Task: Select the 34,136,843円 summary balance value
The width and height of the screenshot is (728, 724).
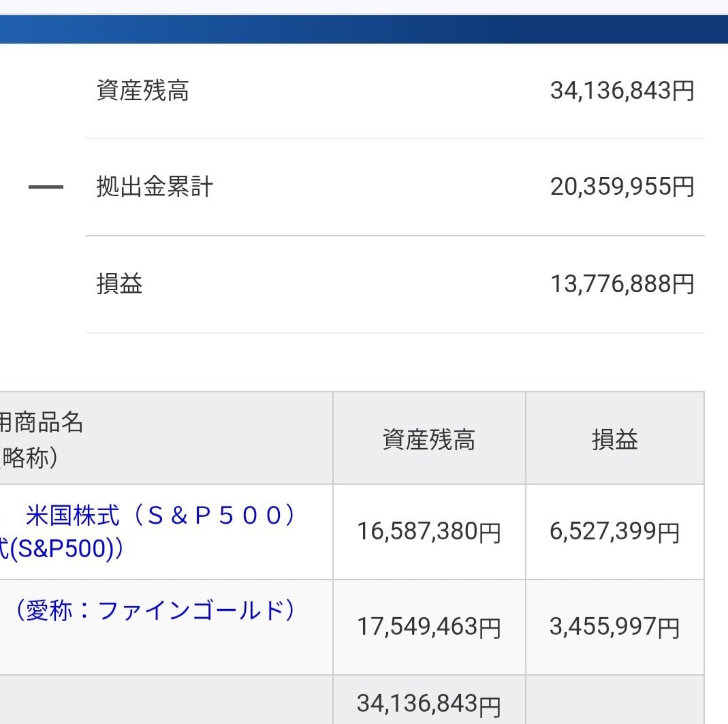Action: [622, 91]
